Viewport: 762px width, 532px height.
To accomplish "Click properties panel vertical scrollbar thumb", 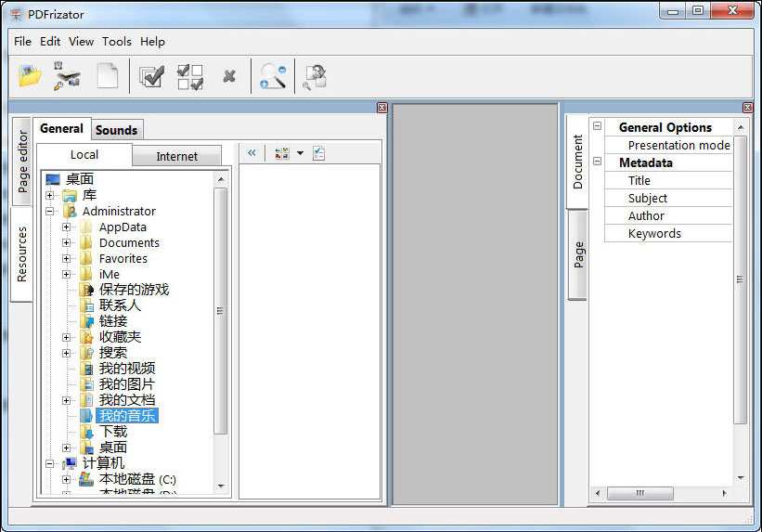I will tap(740, 279).
